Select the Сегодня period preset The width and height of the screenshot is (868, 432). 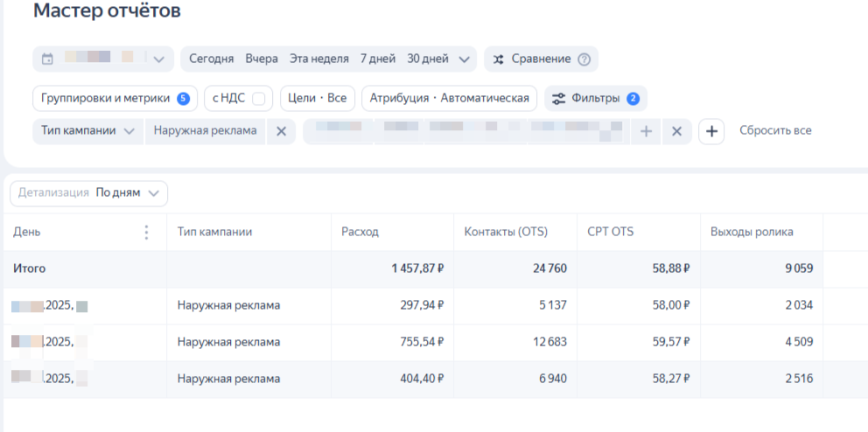point(211,59)
